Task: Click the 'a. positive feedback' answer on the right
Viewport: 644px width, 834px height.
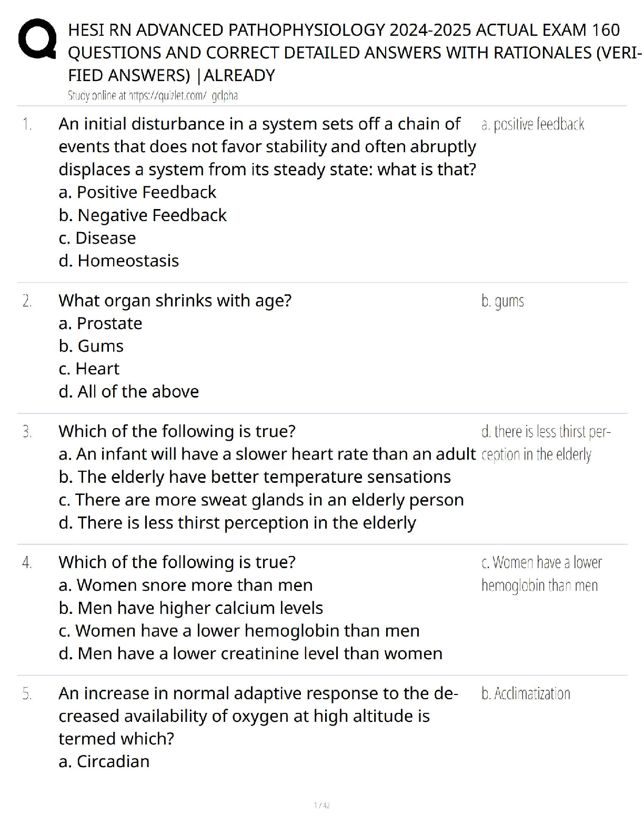Action: pos(532,124)
